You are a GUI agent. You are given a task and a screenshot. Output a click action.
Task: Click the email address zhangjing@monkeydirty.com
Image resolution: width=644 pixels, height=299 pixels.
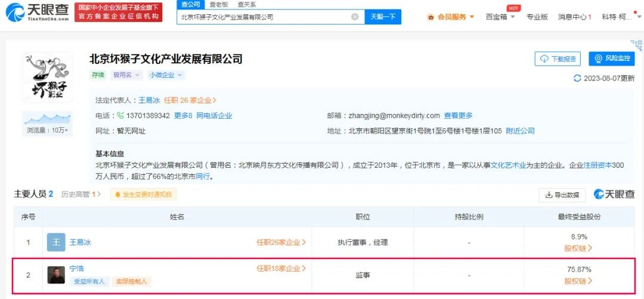coord(394,116)
